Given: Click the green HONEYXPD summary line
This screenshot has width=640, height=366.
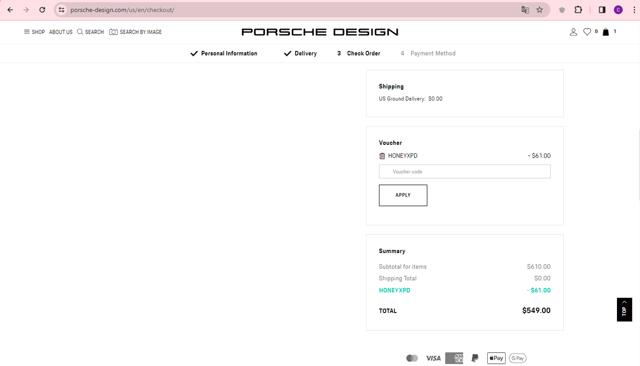Looking at the screenshot, I should 464,291.
